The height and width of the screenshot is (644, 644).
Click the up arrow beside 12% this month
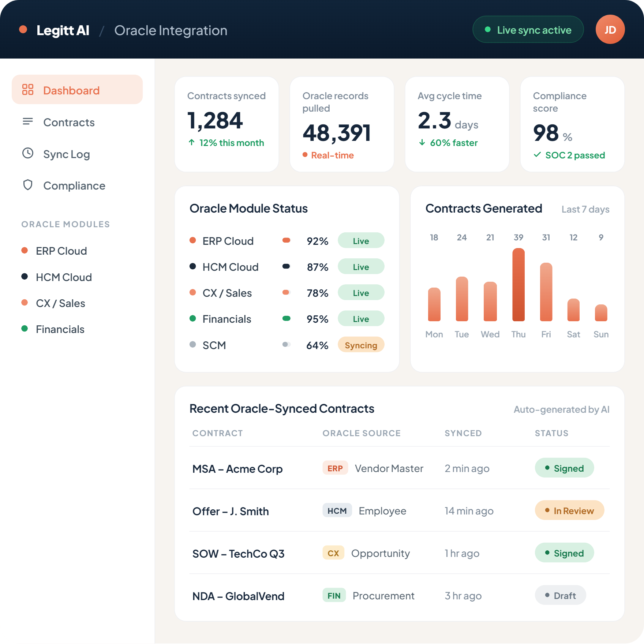tap(192, 142)
